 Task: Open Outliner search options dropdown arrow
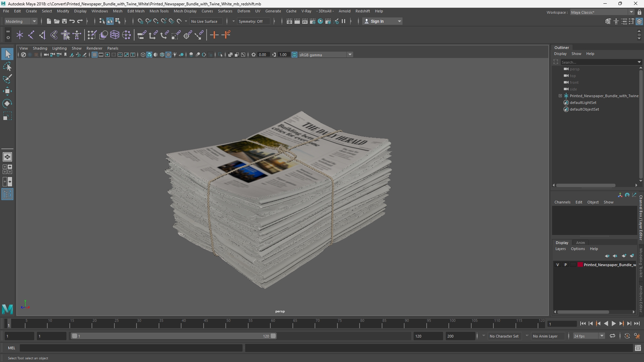pos(639,62)
